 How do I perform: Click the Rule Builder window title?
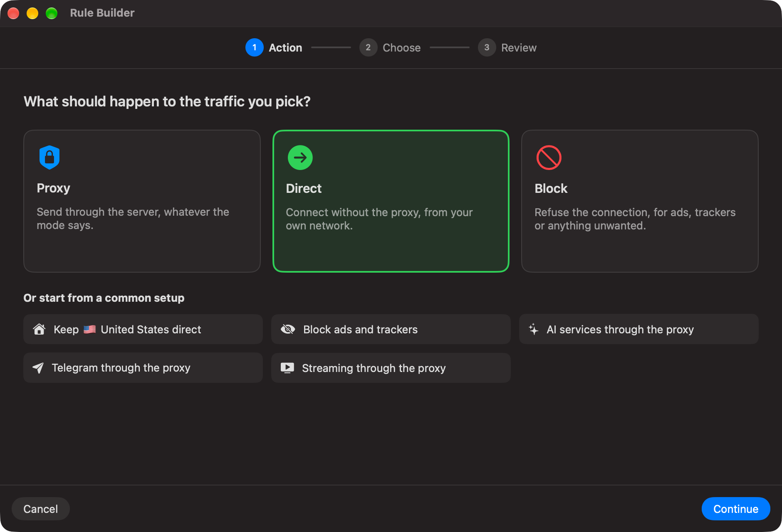102,13
